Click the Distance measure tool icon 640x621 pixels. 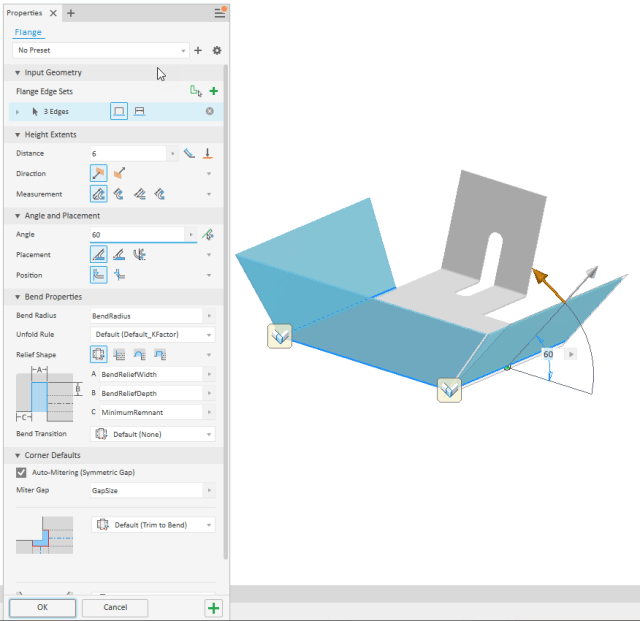click(x=189, y=153)
